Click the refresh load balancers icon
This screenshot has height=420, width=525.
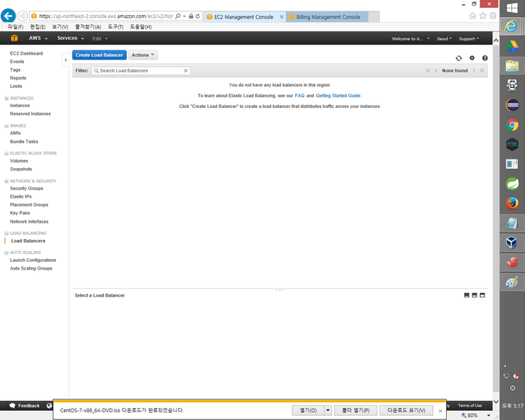(458, 58)
